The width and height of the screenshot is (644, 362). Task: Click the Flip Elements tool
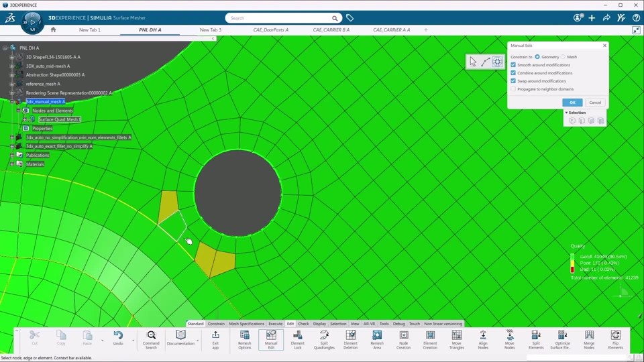pos(615,339)
